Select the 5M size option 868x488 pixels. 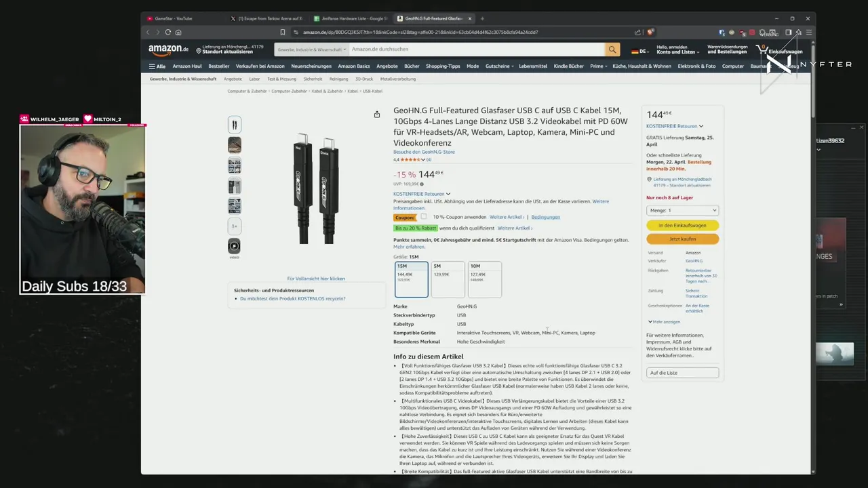coord(448,279)
